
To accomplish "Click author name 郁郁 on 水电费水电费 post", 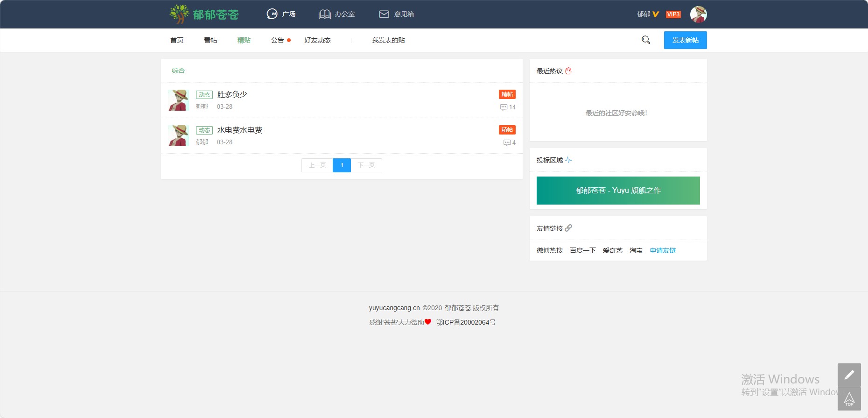I will pos(202,142).
